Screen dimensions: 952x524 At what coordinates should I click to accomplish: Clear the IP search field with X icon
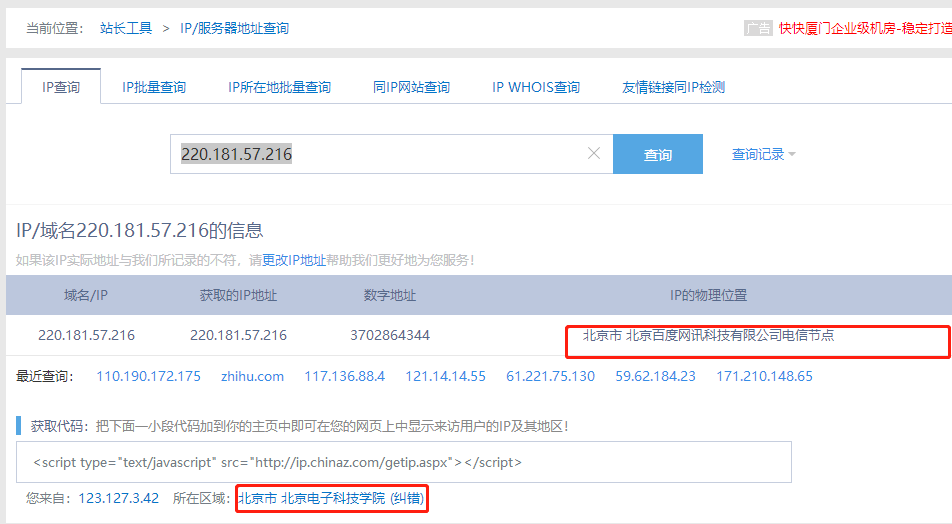pos(594,154)
